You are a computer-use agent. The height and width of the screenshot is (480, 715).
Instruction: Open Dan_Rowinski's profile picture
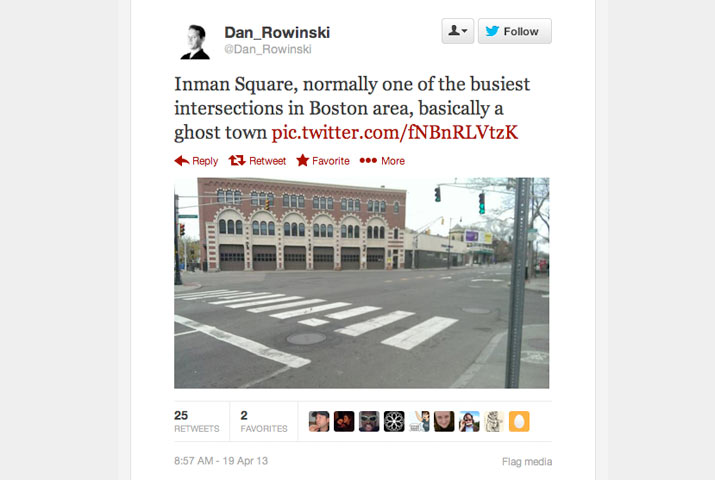pos(195,41)
